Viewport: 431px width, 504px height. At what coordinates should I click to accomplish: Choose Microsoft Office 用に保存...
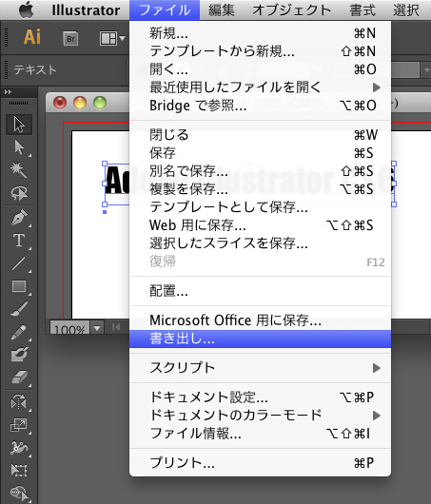[260, 320]
